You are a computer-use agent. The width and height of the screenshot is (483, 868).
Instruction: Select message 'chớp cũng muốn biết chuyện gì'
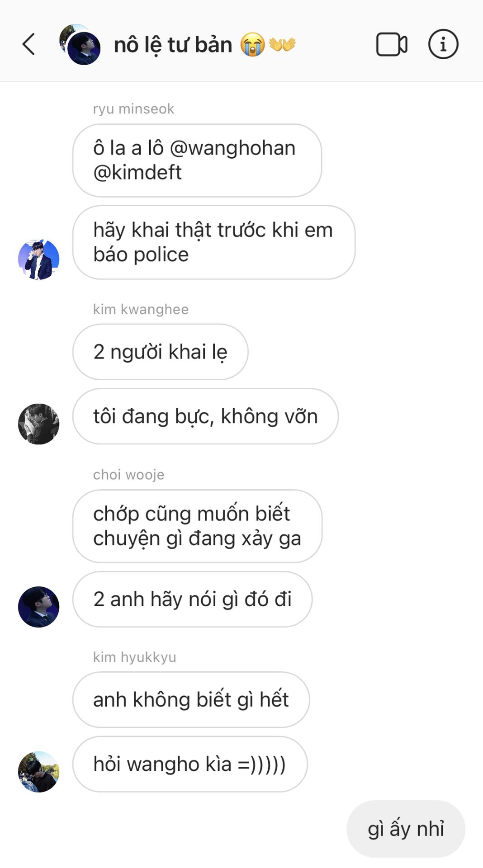pos(197,526)
